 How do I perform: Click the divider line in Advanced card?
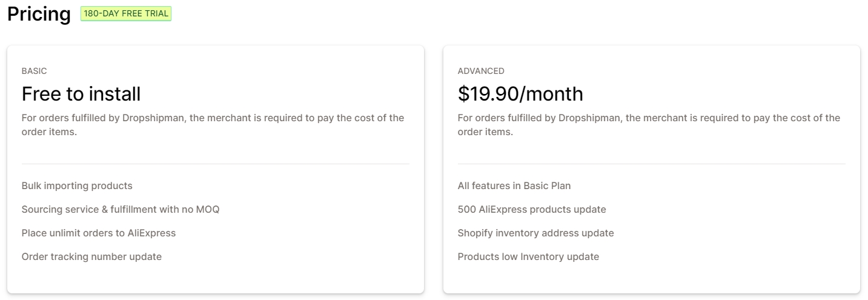pyautogui.click(x=652, y=164)
